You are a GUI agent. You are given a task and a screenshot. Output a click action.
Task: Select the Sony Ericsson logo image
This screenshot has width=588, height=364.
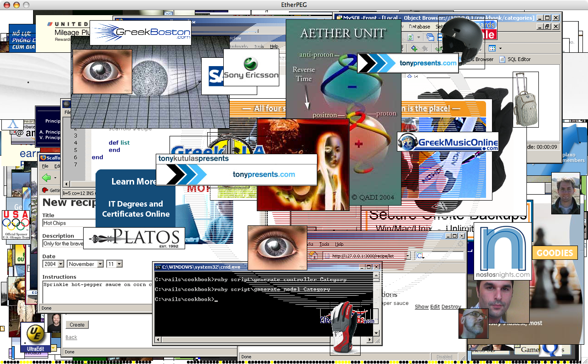(251, 67)
